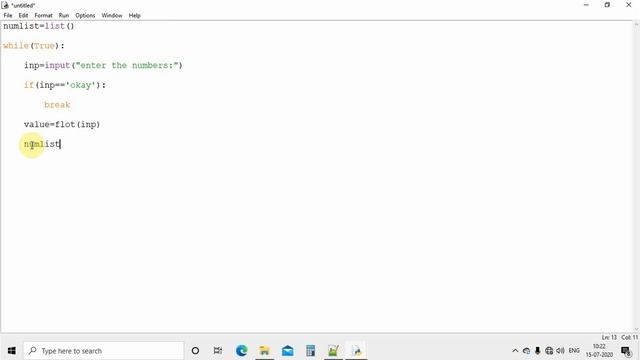Open the File menu

click(x=8, y=15)
